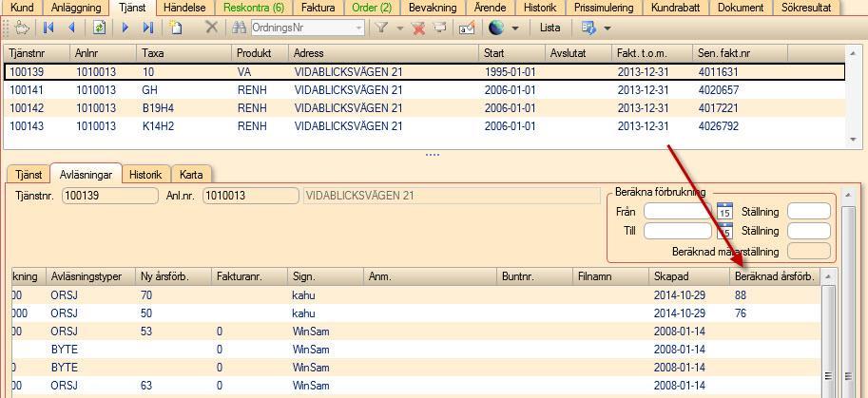The height and width of the screenshot is (398, 868).
Task: Open the lower Tjänst sub-tab
Action: (29, 175)
